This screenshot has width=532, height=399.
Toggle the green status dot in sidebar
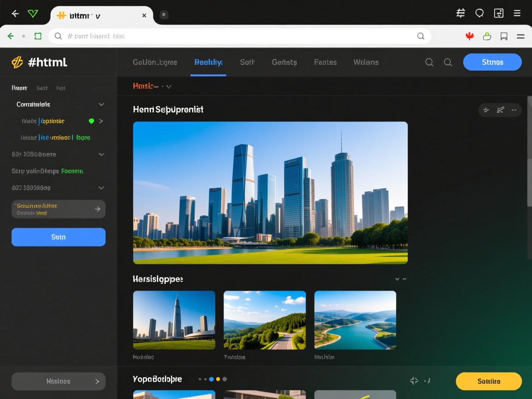(91, 121)
